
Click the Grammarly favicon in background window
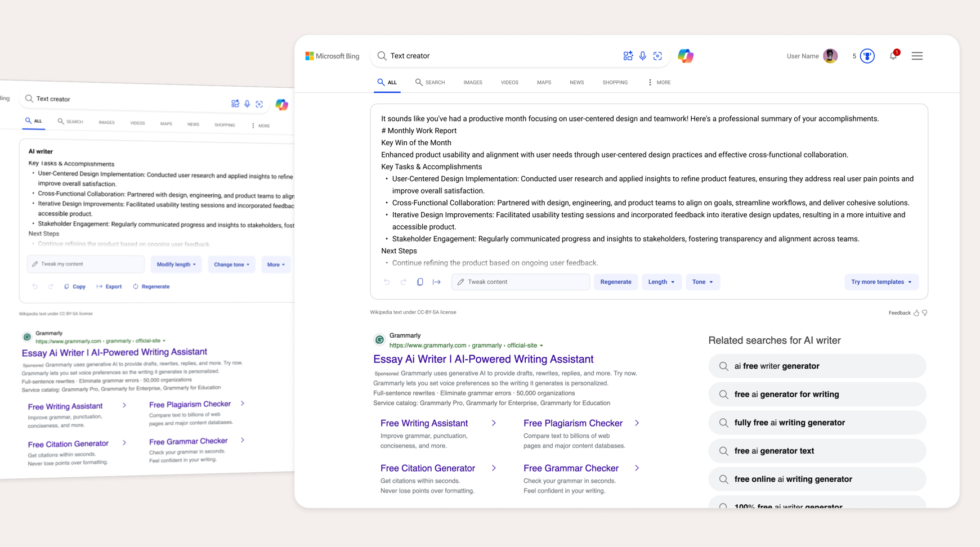click(27, 337)
